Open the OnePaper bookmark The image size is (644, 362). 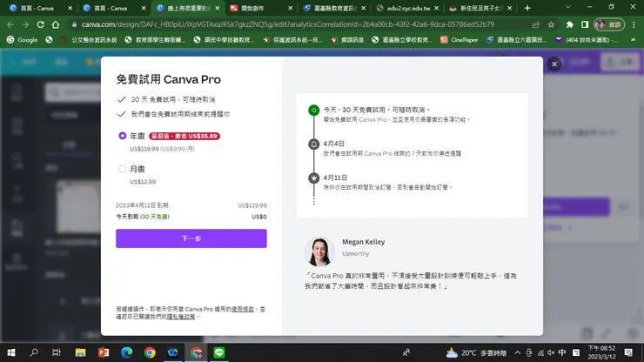pyautogui.click(x=460, y=40)
